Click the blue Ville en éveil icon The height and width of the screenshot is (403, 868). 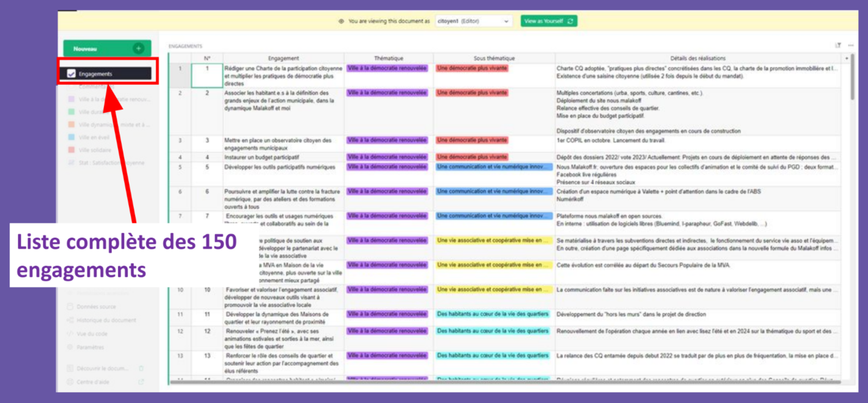(71, 137)
